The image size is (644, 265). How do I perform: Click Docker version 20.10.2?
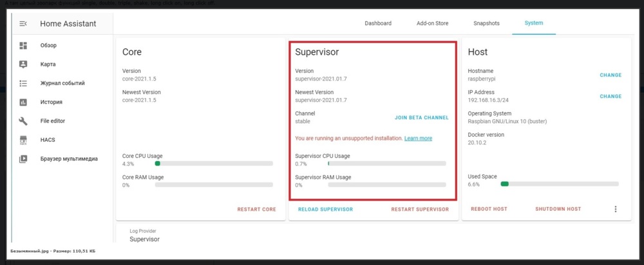(477, 142)
